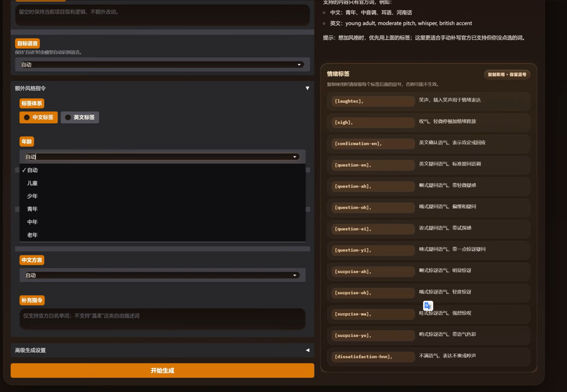The width and height of the screenshot is (567, 392).
Task: Collapse the 额外风格指令 section
Action: tap(307, 88)
